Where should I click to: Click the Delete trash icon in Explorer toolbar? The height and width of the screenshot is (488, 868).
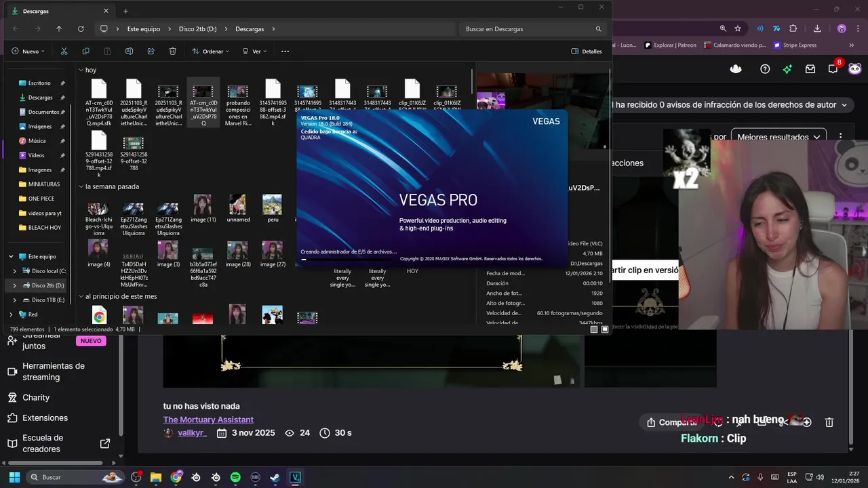point(172,51)
